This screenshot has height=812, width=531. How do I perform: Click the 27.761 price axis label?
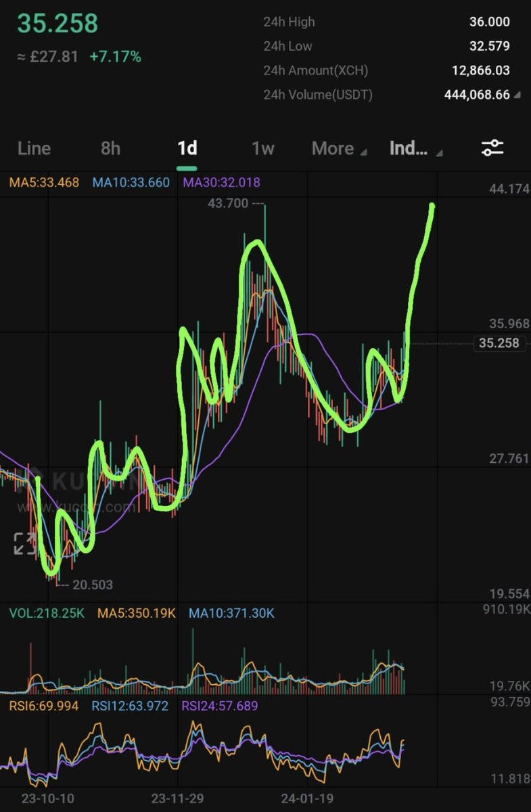point(509,459)
